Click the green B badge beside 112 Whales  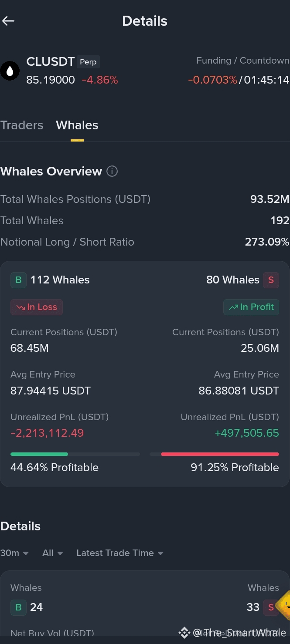click(18, 280)
